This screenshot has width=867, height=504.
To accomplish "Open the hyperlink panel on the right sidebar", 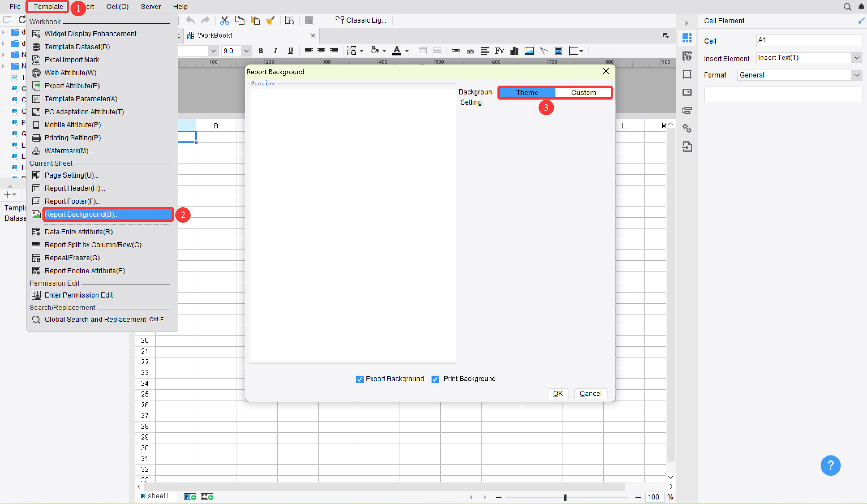I will point(687,128).
